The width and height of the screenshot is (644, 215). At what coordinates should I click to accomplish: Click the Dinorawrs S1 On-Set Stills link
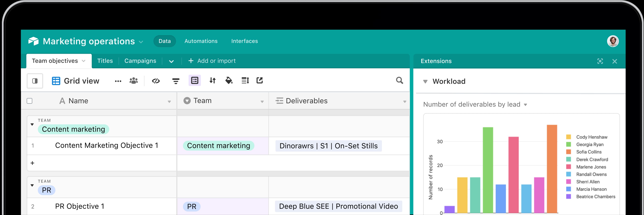[x=329, y=146]
